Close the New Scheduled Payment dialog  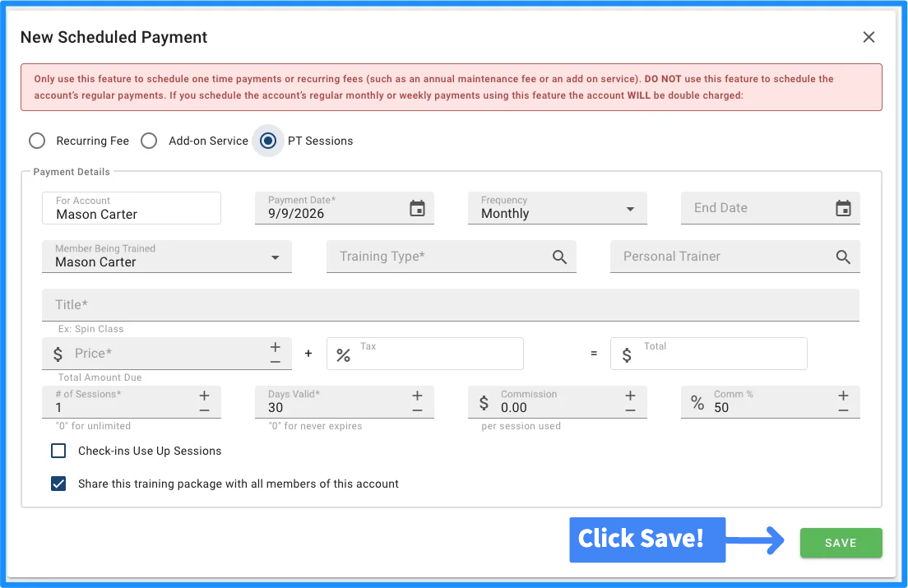click(x=869, y=37)
